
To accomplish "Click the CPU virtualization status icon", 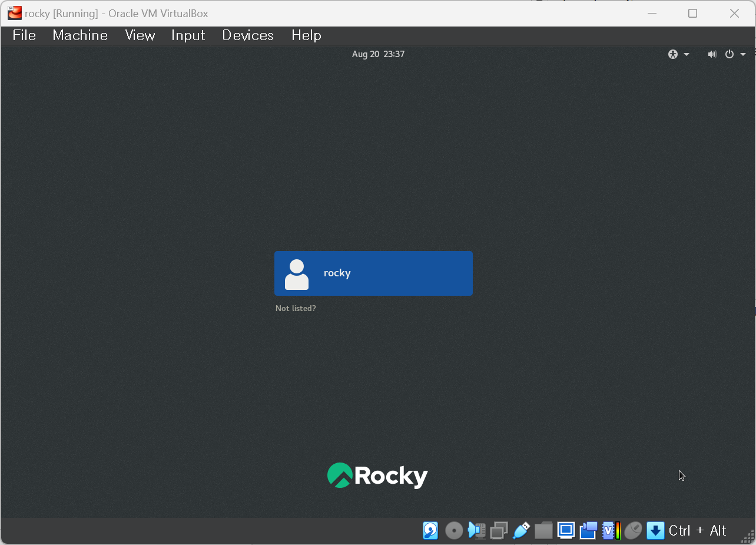I will click(611, 530).
